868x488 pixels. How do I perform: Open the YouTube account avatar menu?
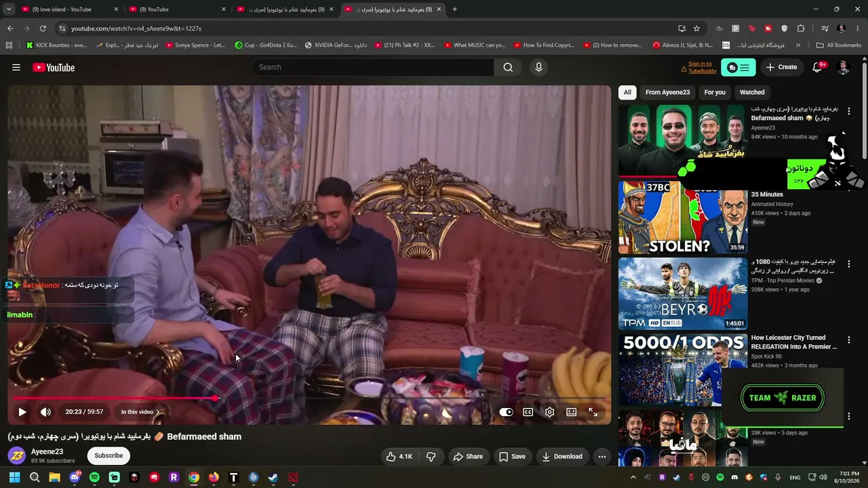click(x=843, y=67)
